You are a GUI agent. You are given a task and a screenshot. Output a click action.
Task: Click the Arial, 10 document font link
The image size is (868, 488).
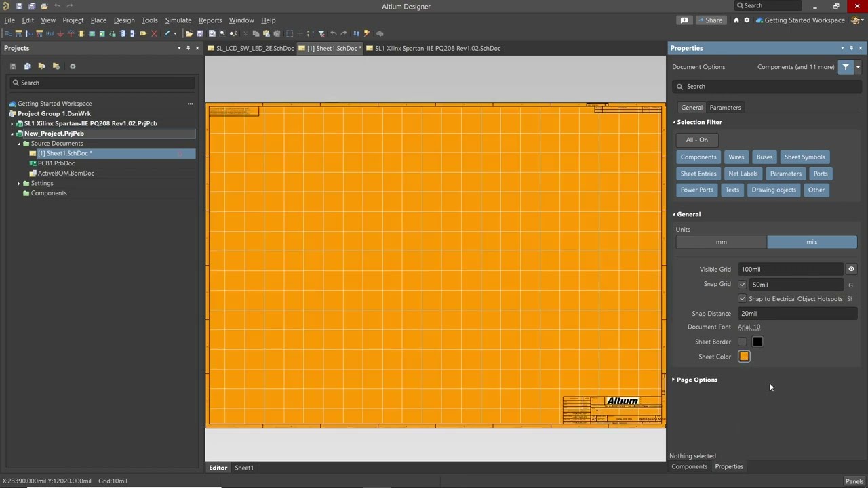749,327
